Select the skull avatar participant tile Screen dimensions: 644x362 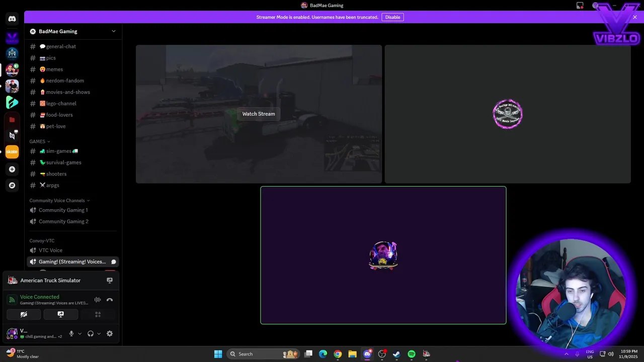point(508,114)
